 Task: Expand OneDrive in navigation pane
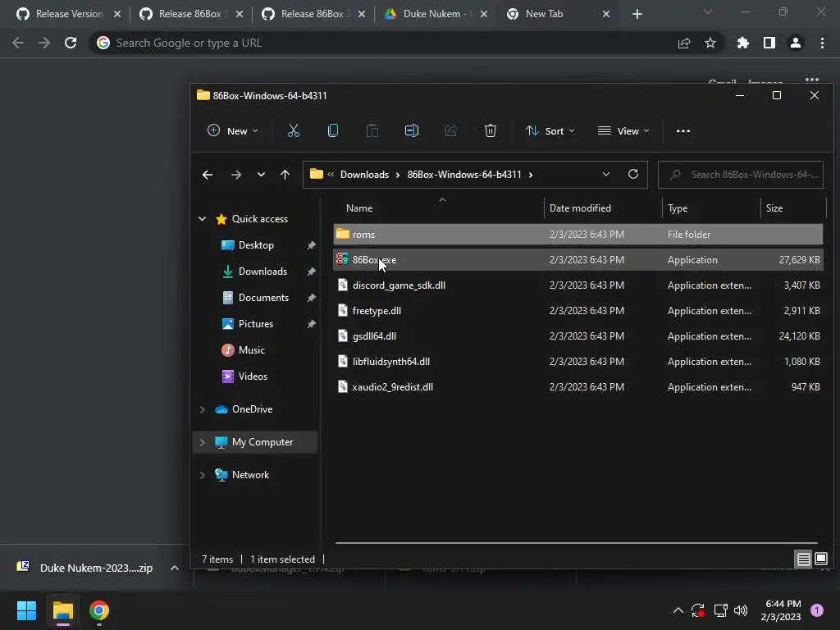pyautogui.click(x=203, y=409)
